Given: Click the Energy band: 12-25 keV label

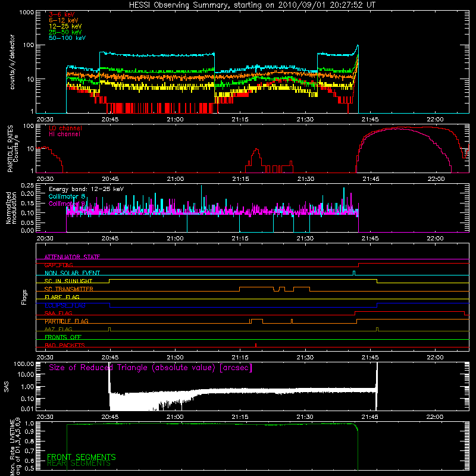Looking at the screenshot, I should click(86, 189).
